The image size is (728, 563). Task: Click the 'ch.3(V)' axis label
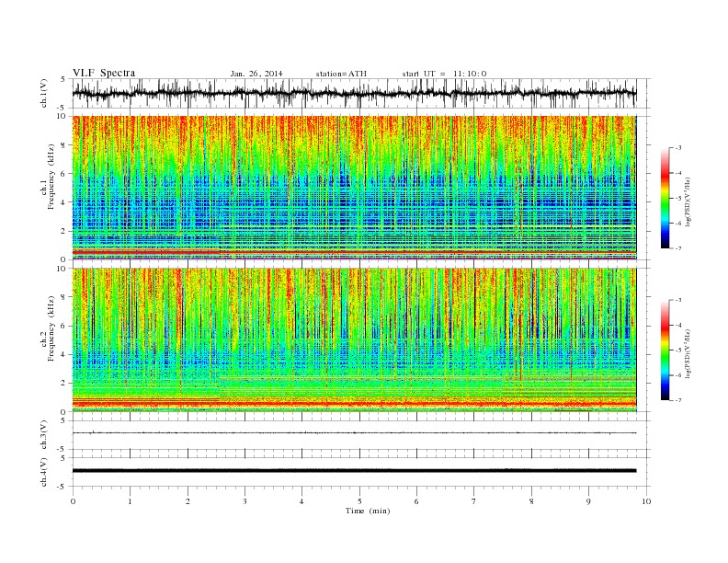(x=44, y=435)
